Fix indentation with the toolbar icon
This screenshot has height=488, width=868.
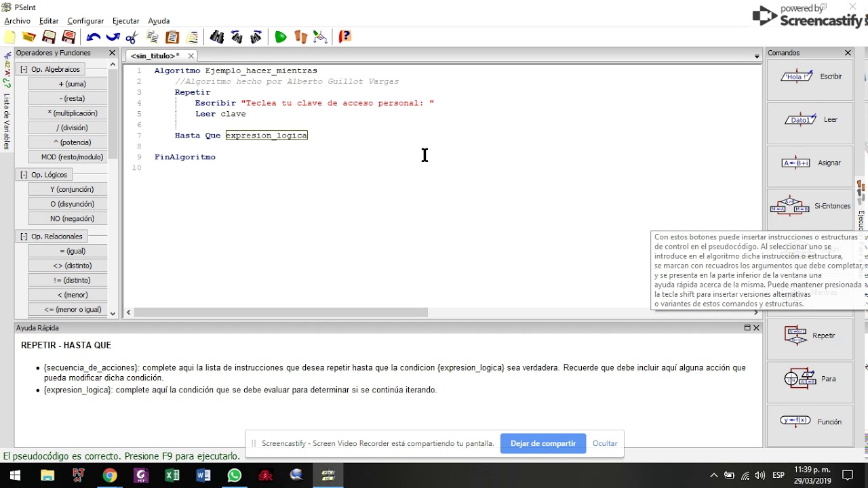point(193,37)
